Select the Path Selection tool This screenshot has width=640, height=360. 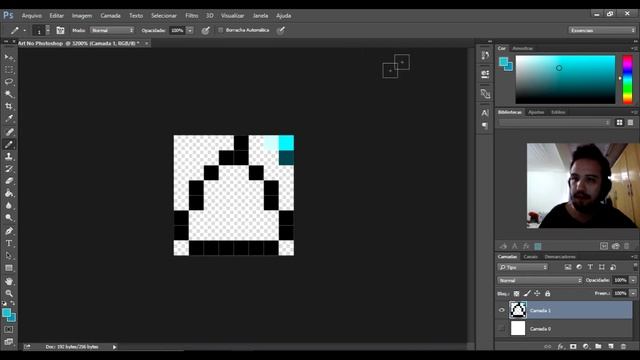(x=9, y=256)
